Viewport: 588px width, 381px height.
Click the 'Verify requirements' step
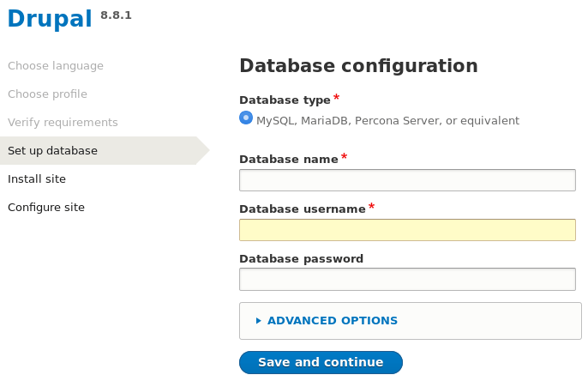[x=63, y=123]
